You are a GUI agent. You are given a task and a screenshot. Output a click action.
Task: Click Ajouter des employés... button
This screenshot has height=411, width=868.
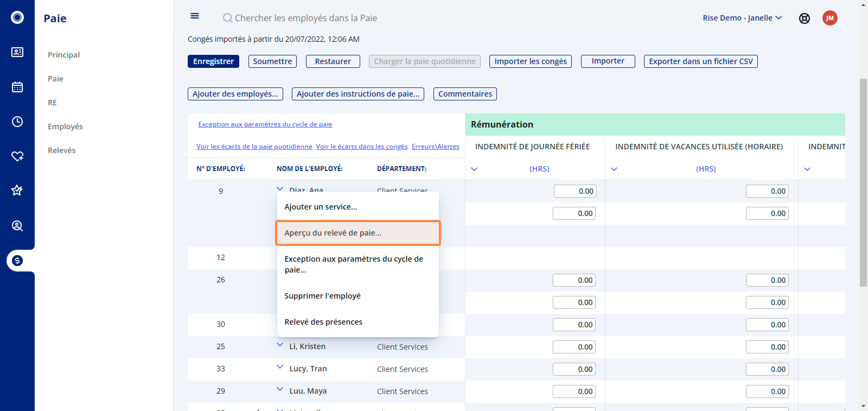(235, 94)
